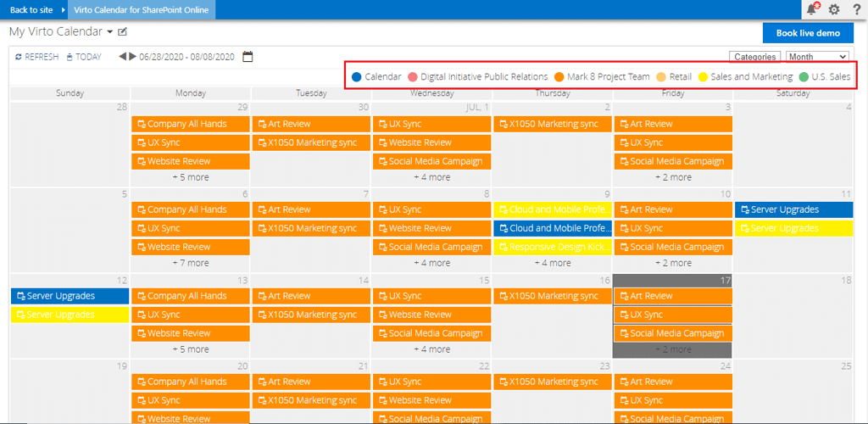Click the orange Mark 8 Project Team swatch
The height and width of the screenshot is (424, 868).
point(559,77)
